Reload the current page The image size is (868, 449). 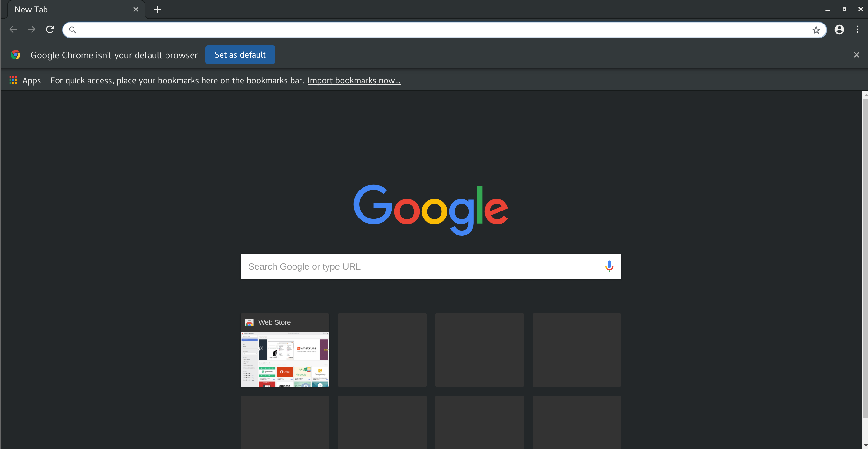(50, 30)
